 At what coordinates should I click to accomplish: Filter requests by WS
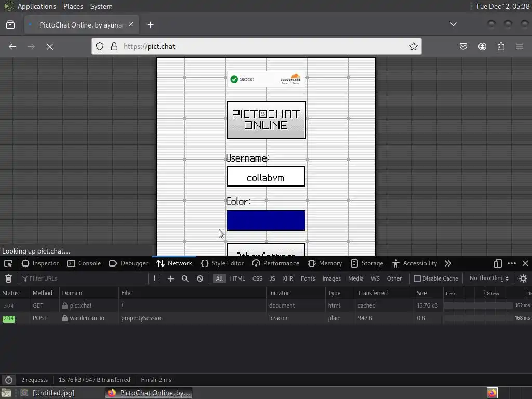coord(375,278)
